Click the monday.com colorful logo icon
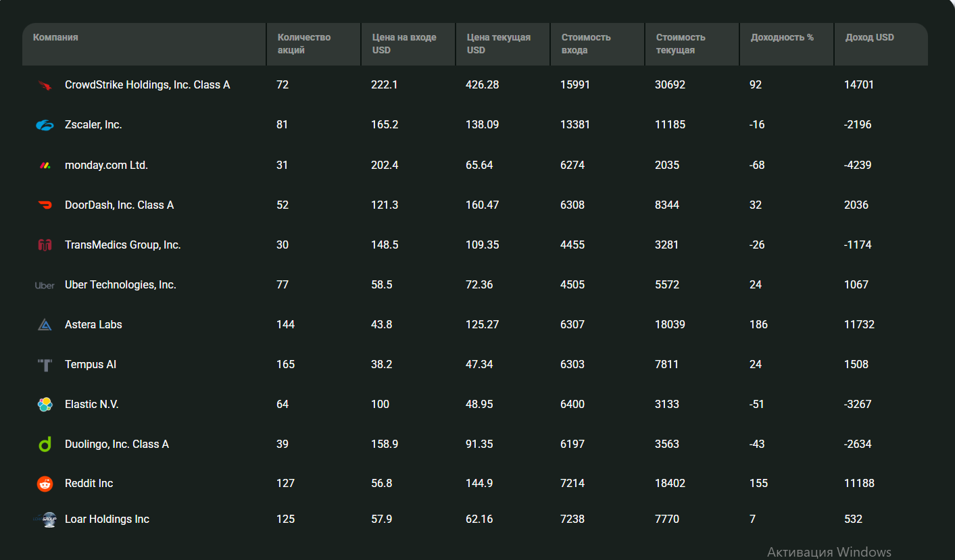The image size is (955, 560). (x=45, y=166)
